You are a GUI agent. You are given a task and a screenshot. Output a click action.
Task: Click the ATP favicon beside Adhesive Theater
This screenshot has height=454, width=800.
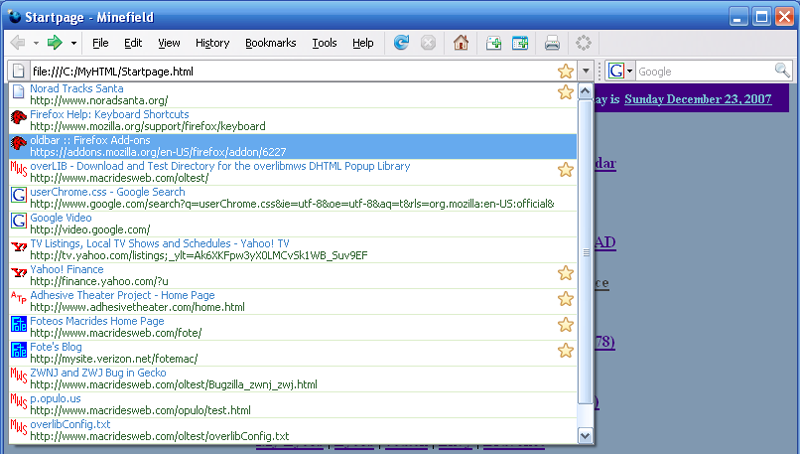click(19, 298)
